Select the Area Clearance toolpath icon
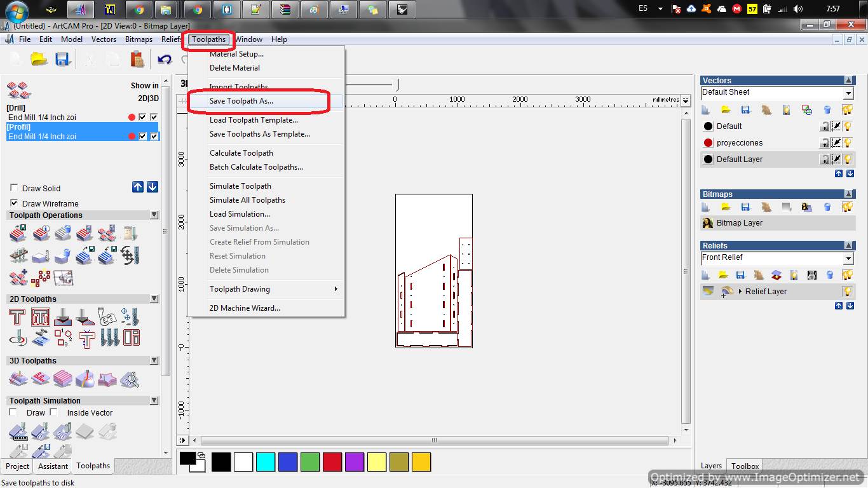 [x=41, y=316]
